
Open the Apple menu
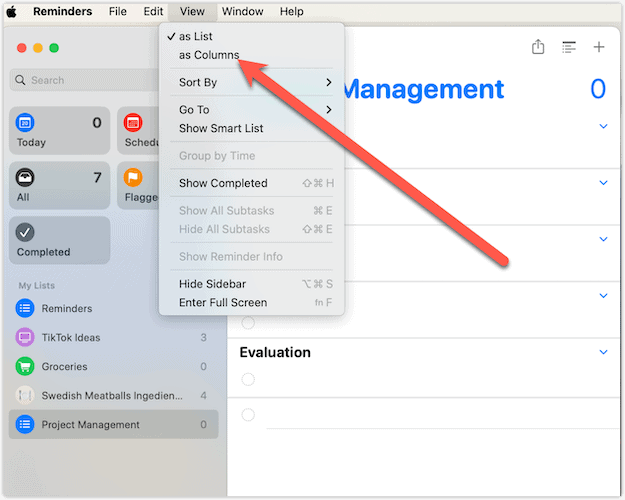(x=12, y=12)
